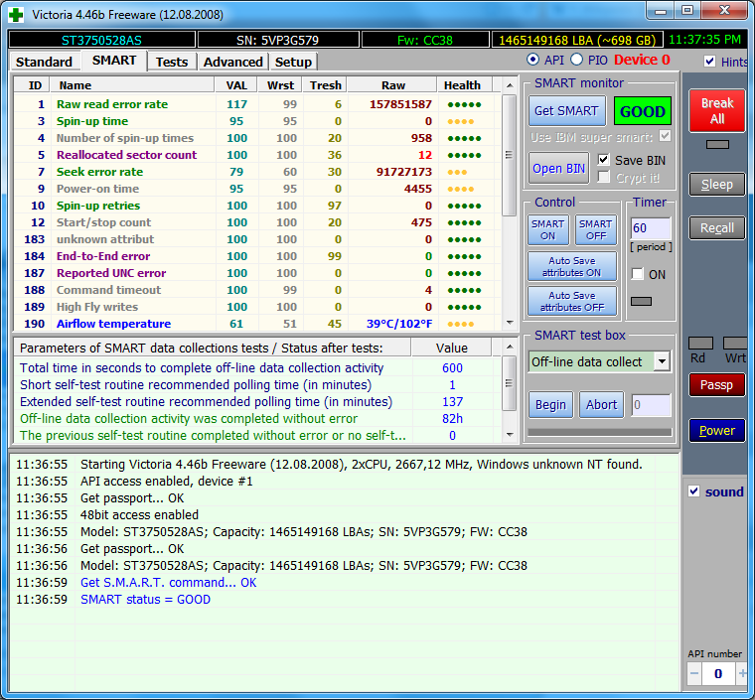
Task: Click the Rd indicator lamp
Action: point(700,343)
